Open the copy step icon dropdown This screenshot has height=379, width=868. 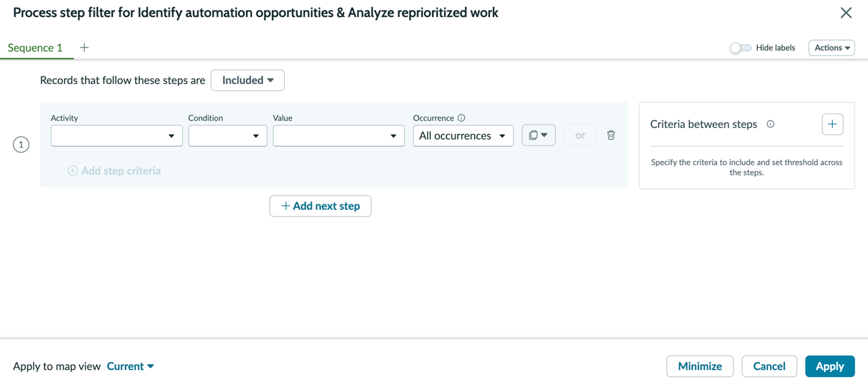coord(539,135)
